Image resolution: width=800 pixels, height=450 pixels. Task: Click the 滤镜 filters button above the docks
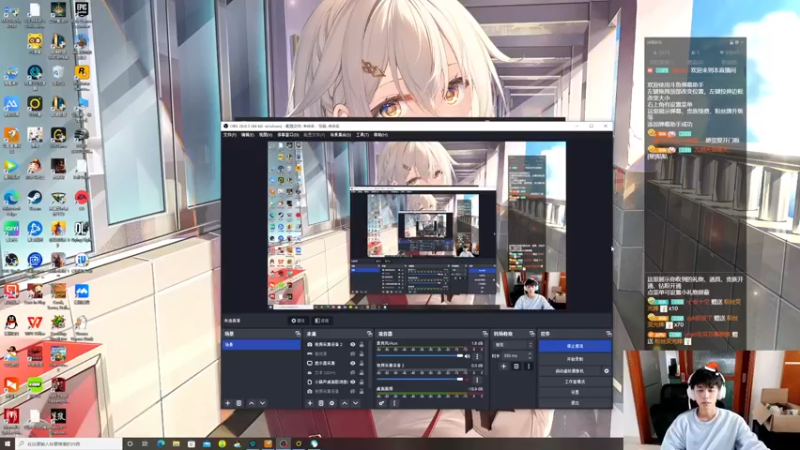[322, 320]
